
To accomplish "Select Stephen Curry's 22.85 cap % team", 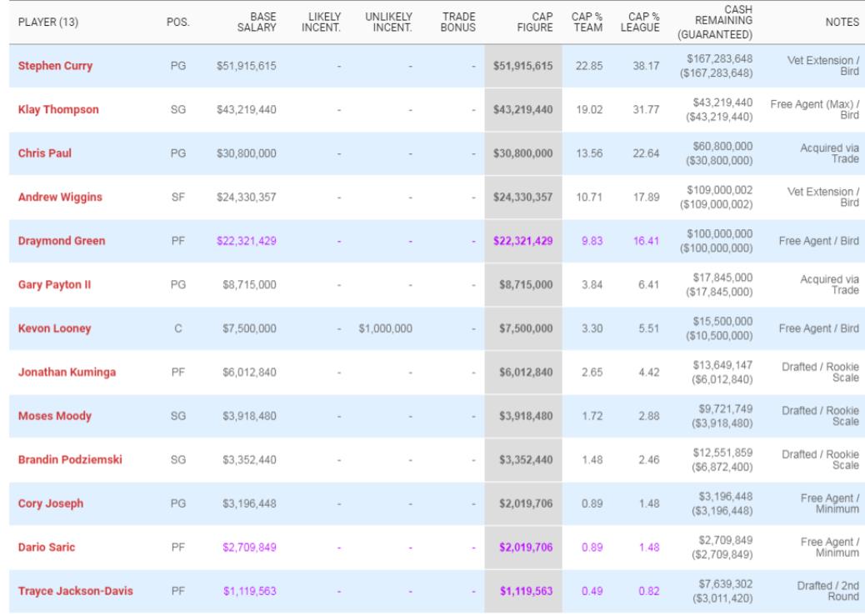I will (x=589, y=66).
